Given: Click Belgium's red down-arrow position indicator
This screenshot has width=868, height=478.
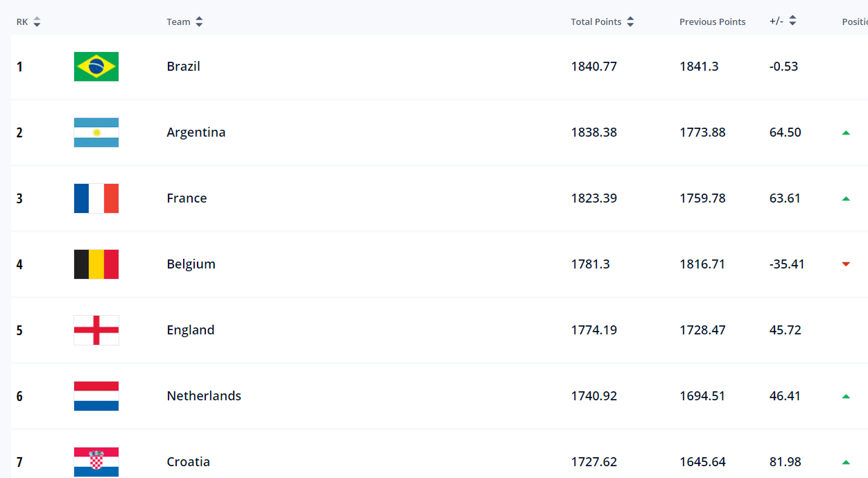Looking at the screenshot, I should pos(846,264).
